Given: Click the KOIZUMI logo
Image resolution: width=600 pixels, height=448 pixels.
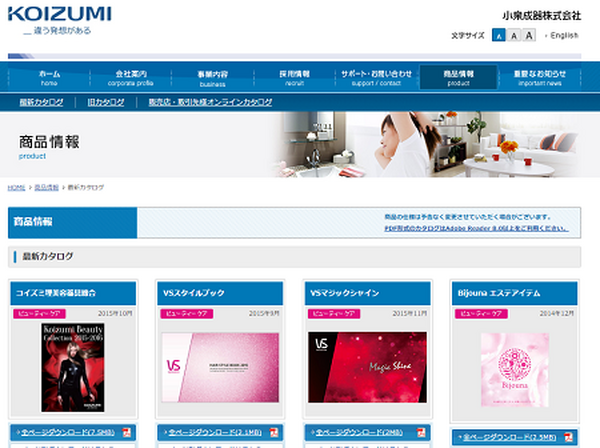Looking at the screenshot, I should coord(60,16).
